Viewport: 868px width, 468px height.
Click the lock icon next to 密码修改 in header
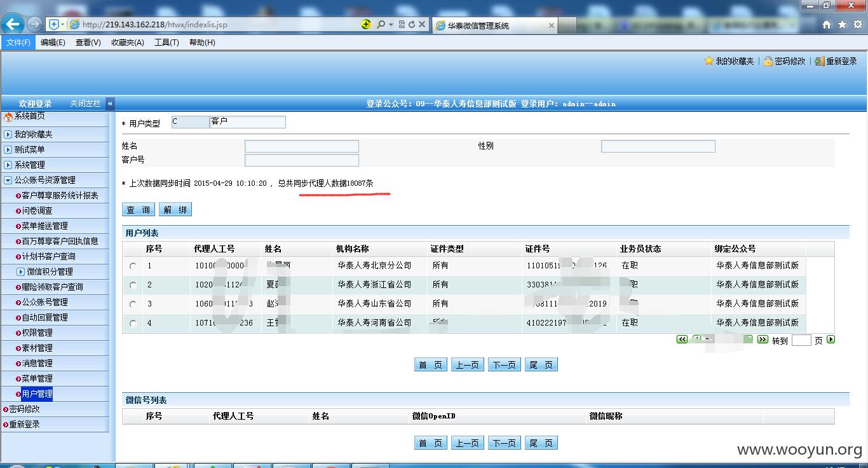[768, 61]
